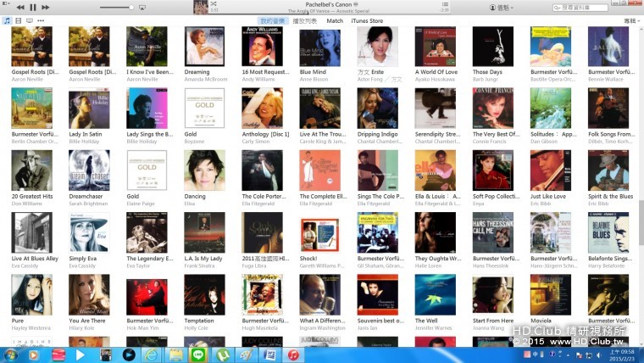This screenshot has height=363, width=644.
Task: Open the taskbar clock and date
Action: tap(621, 355)
